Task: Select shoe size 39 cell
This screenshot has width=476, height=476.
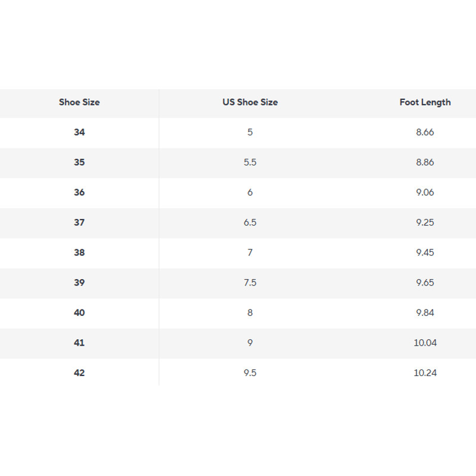Action: tap(79, 283)
